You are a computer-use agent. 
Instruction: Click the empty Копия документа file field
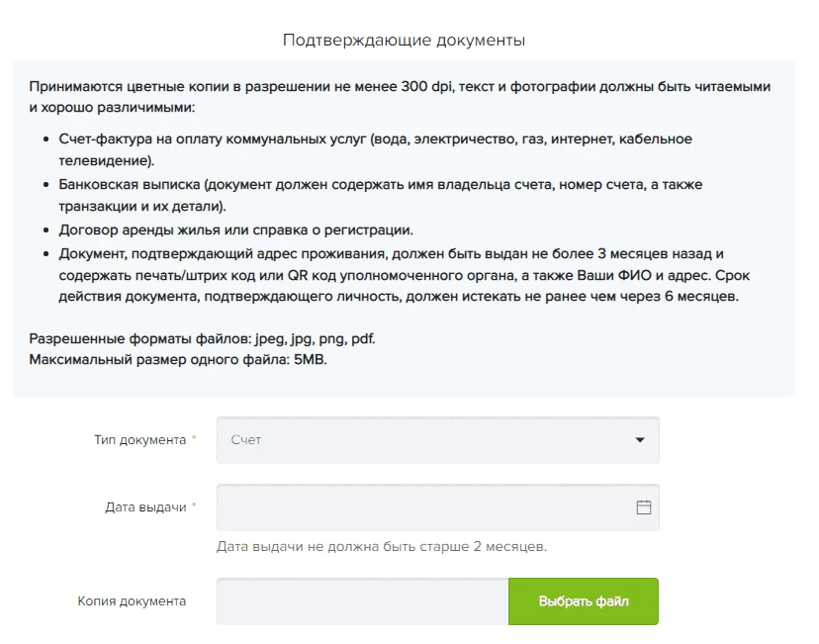pos(362,601)
